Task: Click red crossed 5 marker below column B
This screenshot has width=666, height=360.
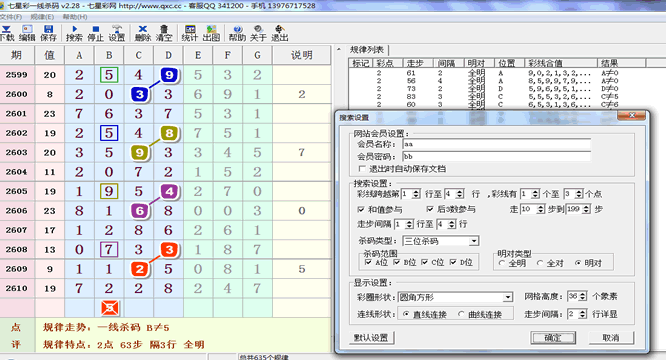Action: tap(110, 308)
